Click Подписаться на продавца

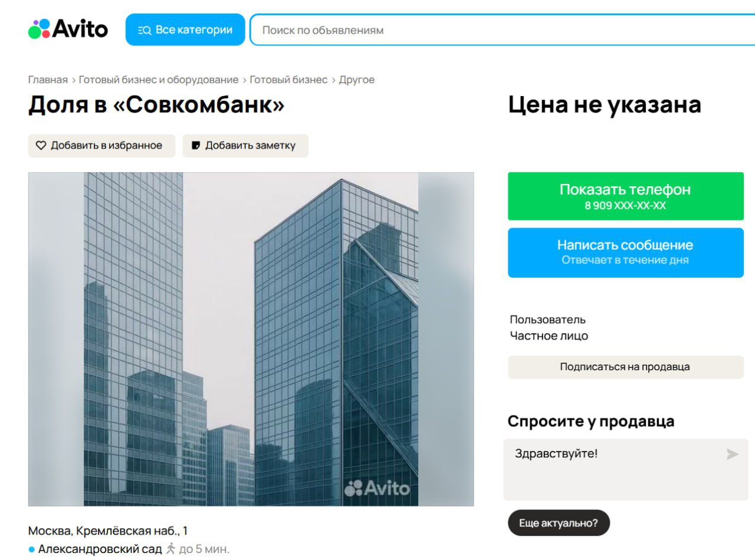(x=626, y=367)
